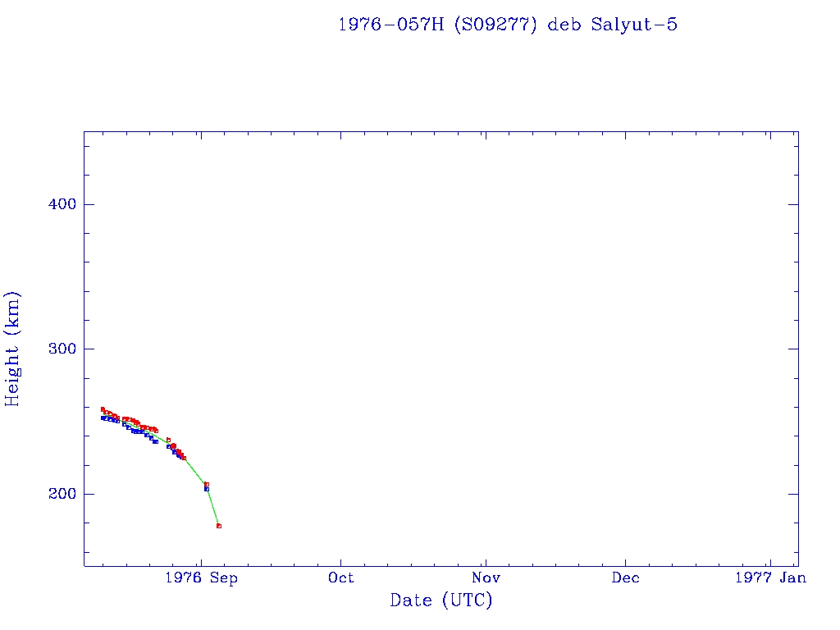
Task: Pick the first red data point at the curve's start
Action: tap(103, 409)
